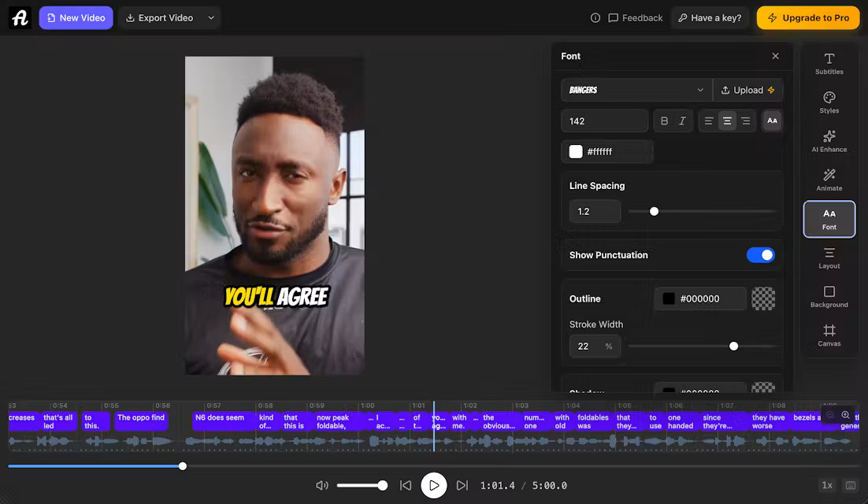Toggle uppercase AA text option
This screenshot has width=868, height=504.
[x=772, y=120]
